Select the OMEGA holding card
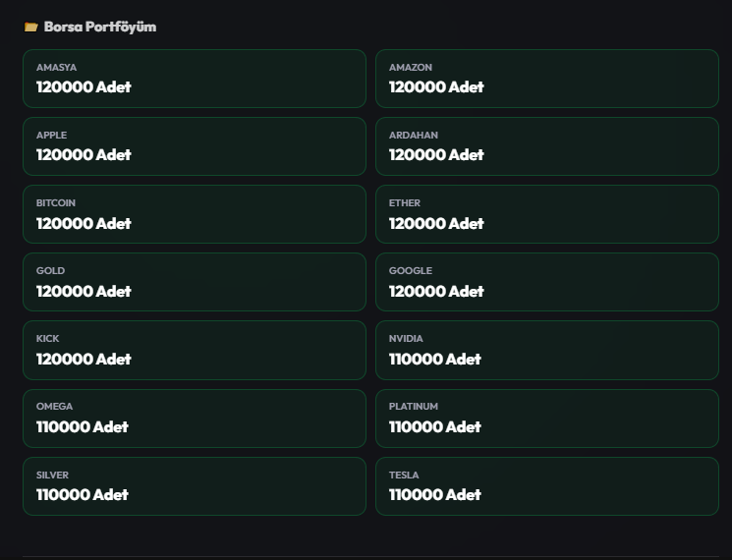 coord(195,419)
